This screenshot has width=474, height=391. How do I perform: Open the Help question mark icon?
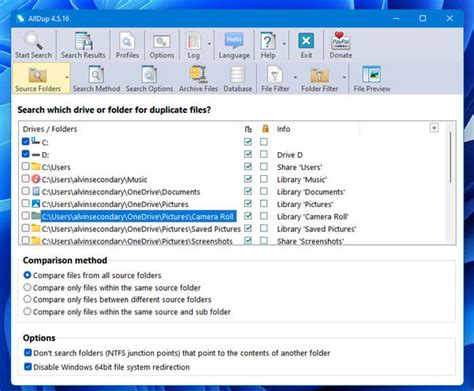[268, 41]
